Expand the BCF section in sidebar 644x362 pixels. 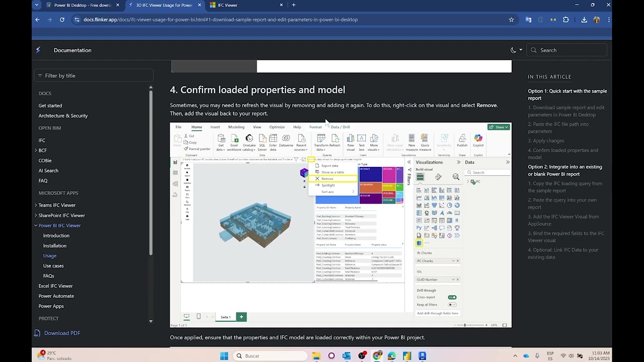[x=36, y=150]
